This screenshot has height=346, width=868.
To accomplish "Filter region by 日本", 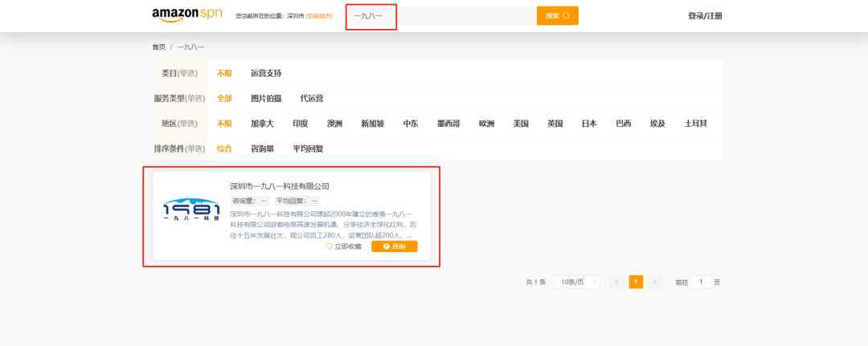I will pos(589,124).
